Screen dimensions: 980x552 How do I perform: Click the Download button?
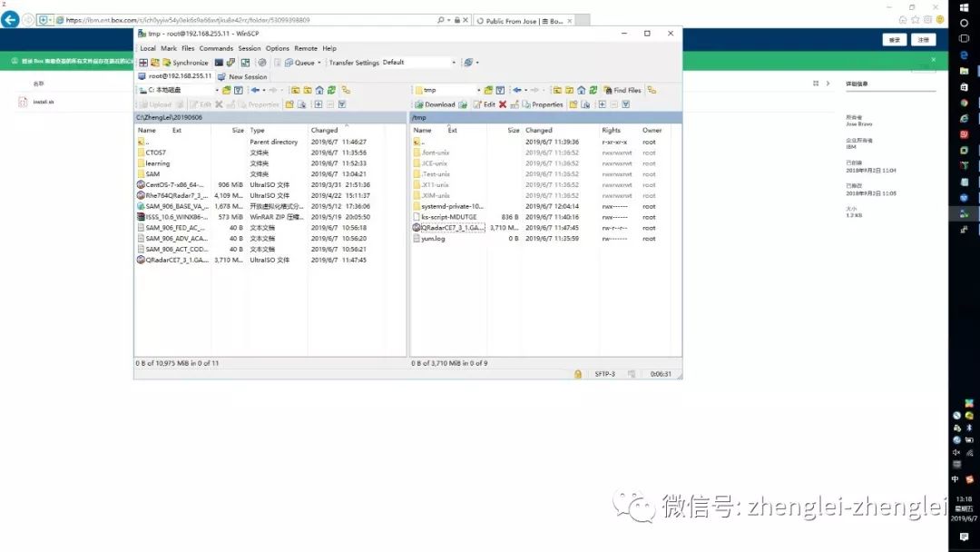[435, 104]
